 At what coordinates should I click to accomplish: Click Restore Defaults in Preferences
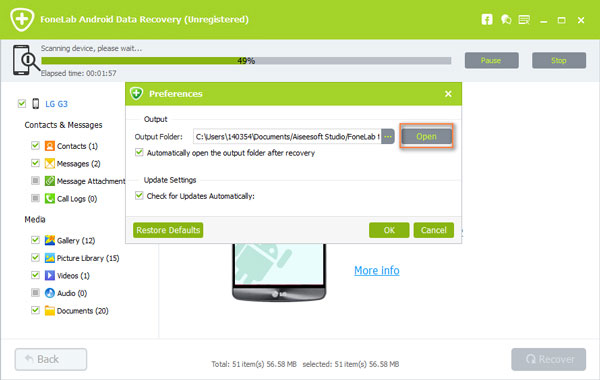[x=168, y=230]
